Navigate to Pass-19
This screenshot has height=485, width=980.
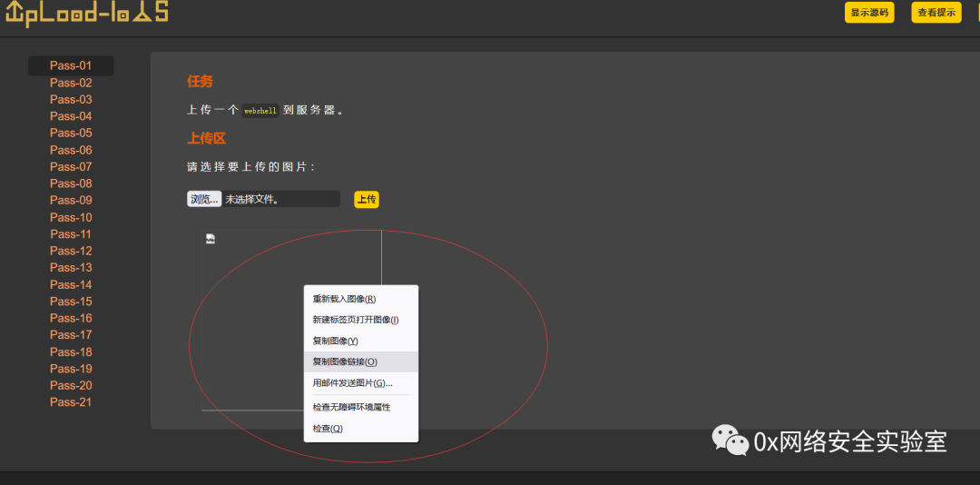click(71, 369)
